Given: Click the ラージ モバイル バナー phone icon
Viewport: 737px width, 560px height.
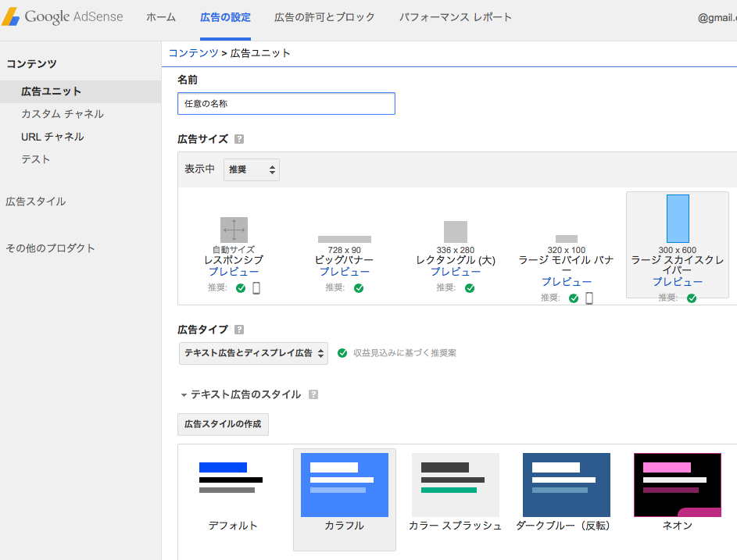Looking at the screenshot, I should pos(589,298).
